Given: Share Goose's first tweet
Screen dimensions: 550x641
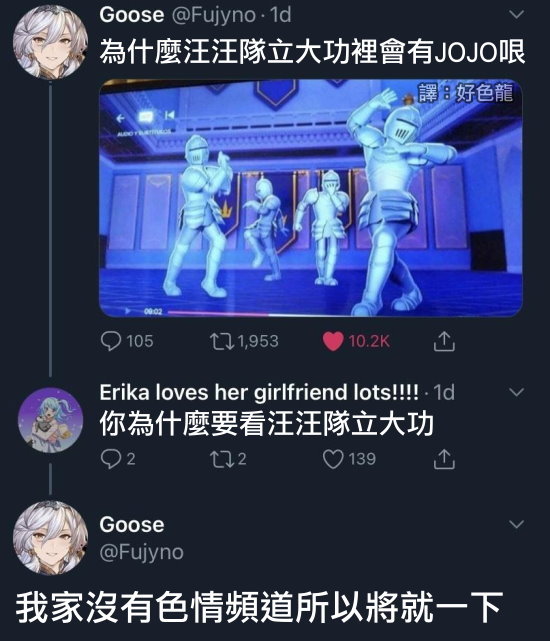Looking at the screenshot, I should tap(444, 341).
